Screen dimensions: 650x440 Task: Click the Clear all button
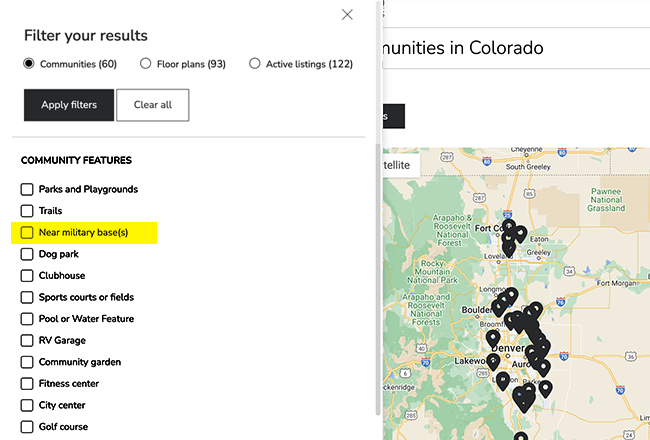(x=152, y=105)
